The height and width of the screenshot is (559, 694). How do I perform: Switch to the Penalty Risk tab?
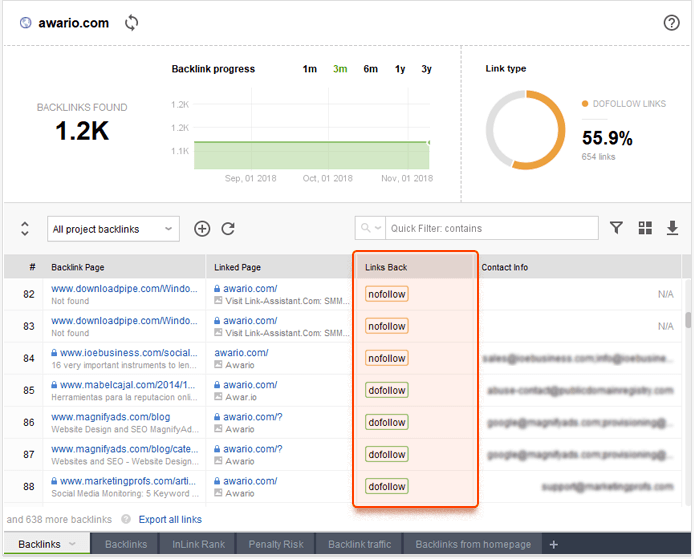tap(276, 544)
